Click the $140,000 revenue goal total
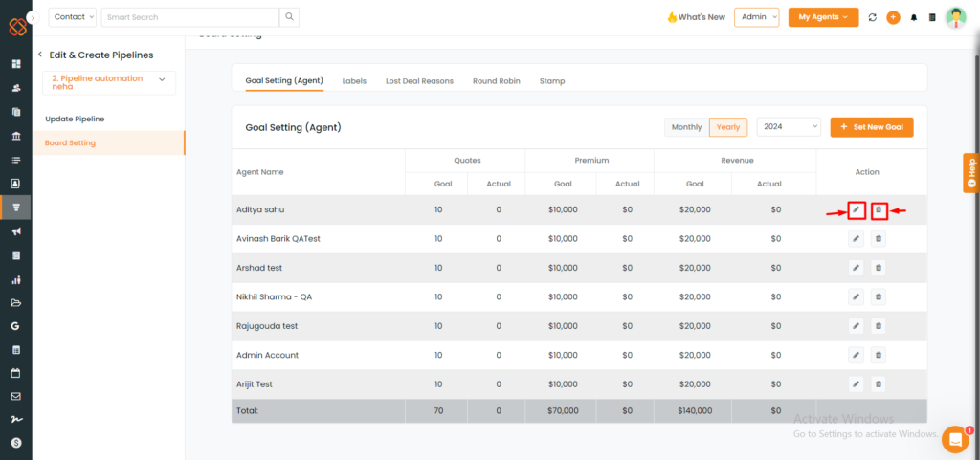980x460 pixels. pyautogui.click(x=693, y=410)
